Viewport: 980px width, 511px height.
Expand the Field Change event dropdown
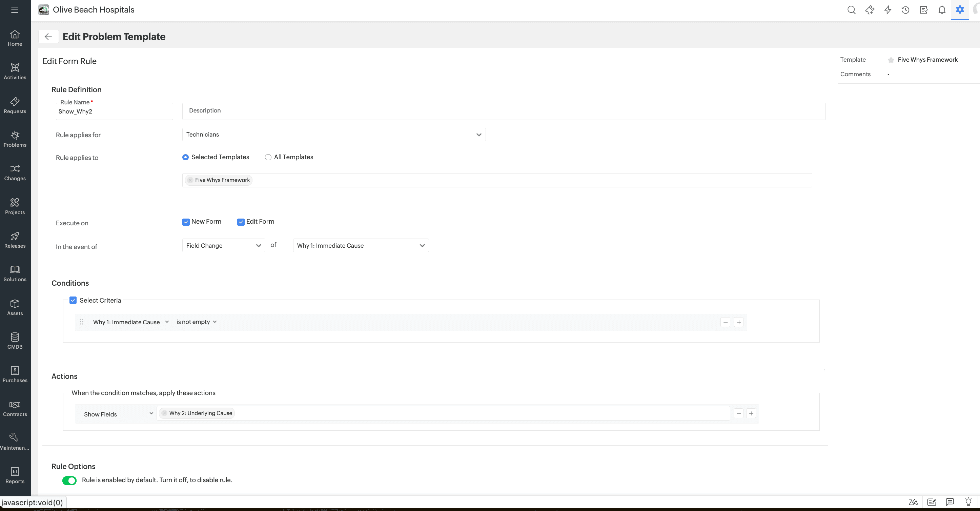tap(223, 246)
